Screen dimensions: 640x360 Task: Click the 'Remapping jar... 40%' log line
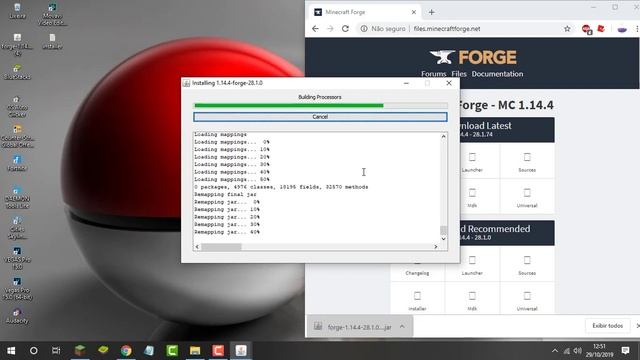[x=227, y=232]
